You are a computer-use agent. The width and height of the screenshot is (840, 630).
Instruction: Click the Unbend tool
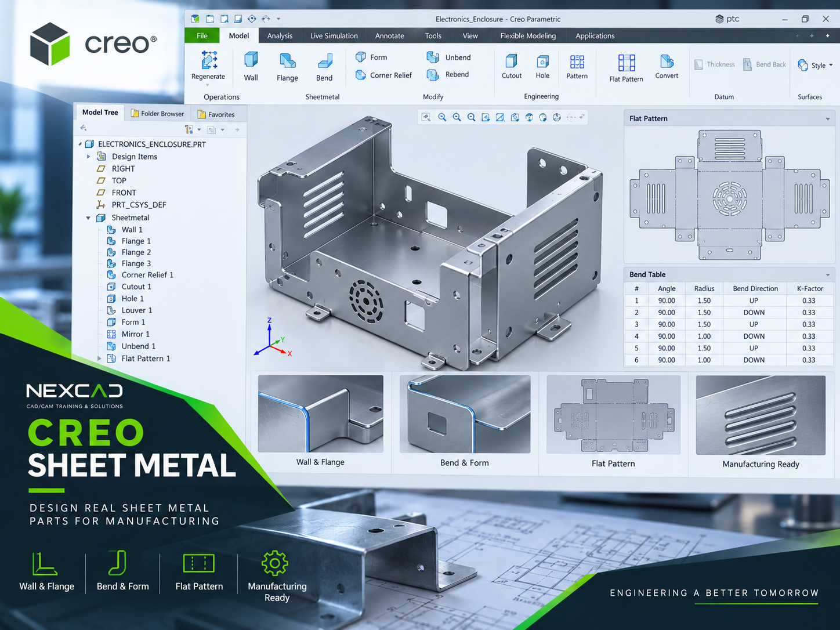coord(449,57)
